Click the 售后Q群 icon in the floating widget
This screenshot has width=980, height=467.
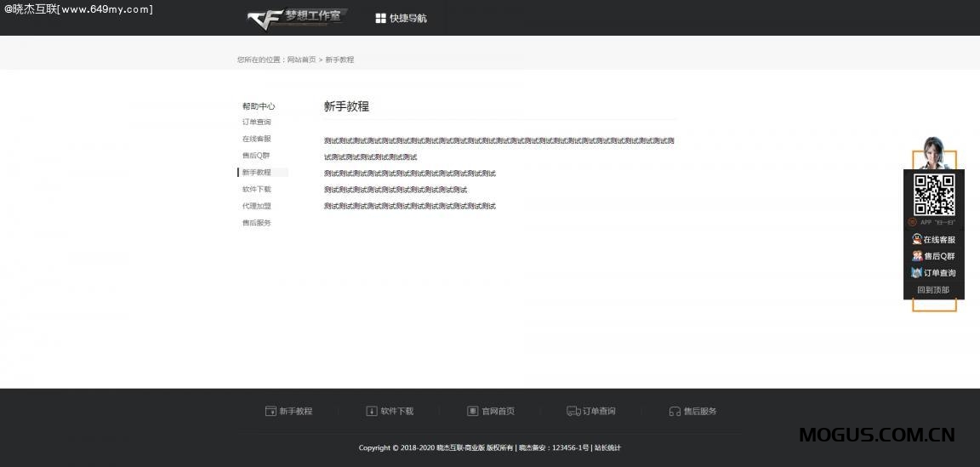point(917,256)
